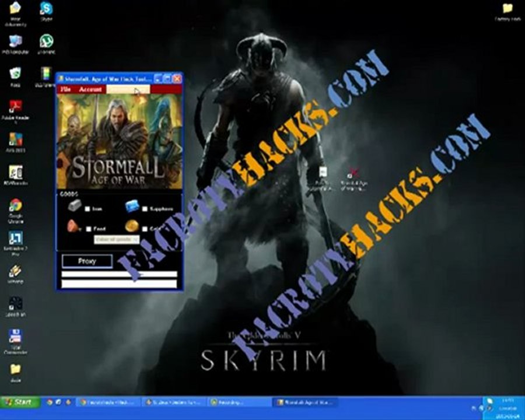The image size is (525, 420).
Task: Maximize the Stormfall hack tool window
Action: point(167,79)
